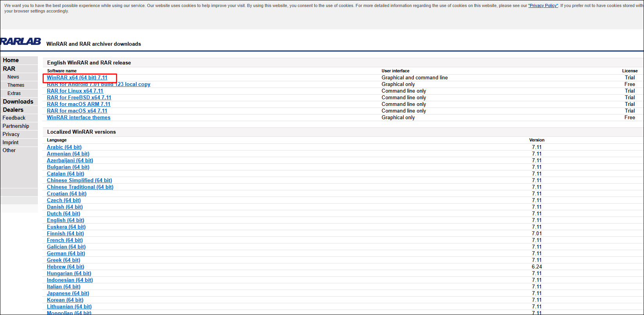Download the Galician (64 bit) version
Screen dimensions: 644x315
[66, 247]
